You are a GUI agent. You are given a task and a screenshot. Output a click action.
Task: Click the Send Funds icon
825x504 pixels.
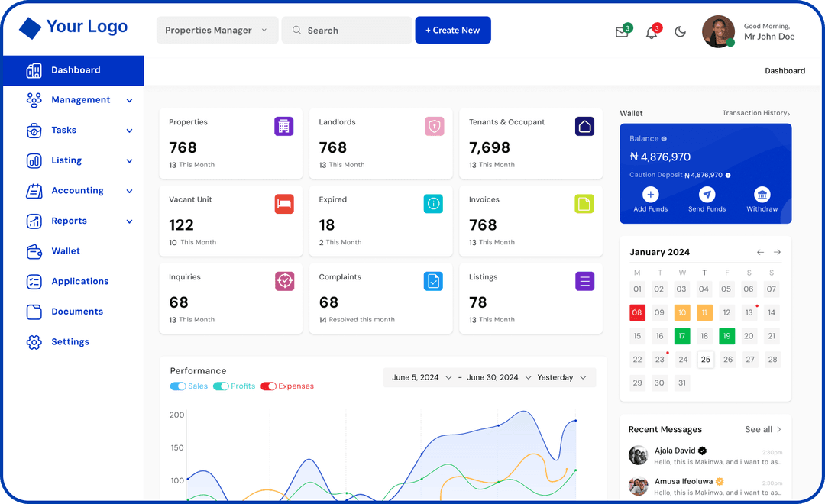coord(706,195)
